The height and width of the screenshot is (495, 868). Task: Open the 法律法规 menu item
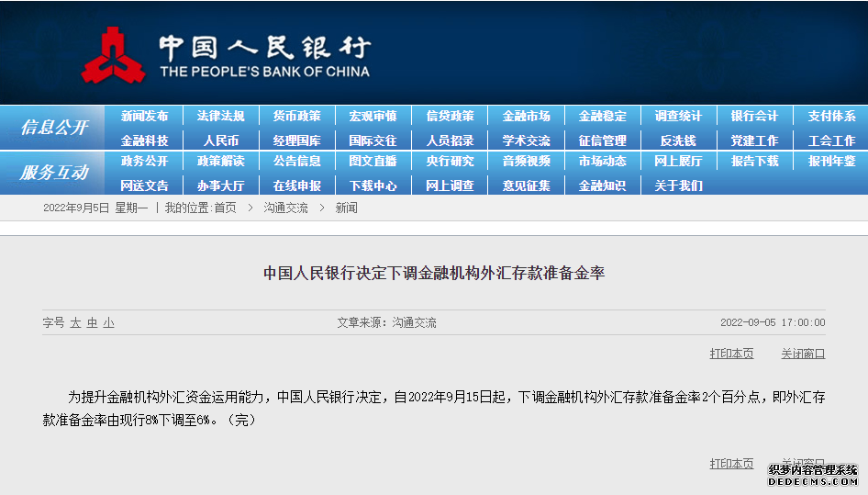pyautogui.click(x=220, y=116)
